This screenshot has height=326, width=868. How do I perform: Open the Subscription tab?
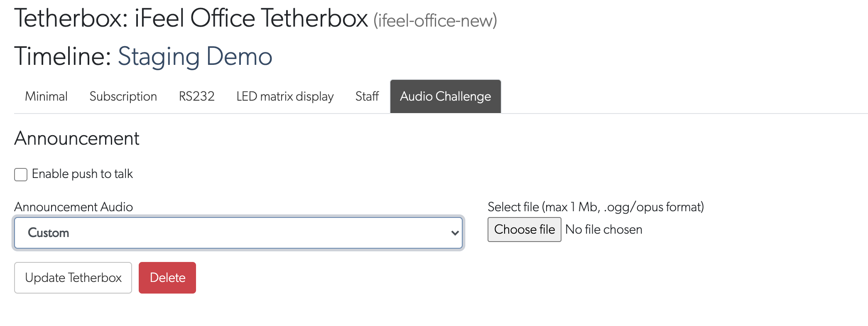[x=123, y=96]
